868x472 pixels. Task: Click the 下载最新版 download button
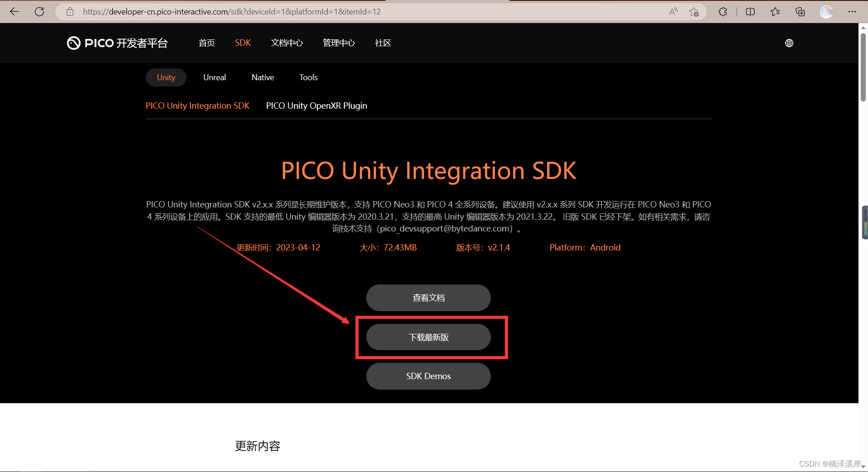coord(428,337)
